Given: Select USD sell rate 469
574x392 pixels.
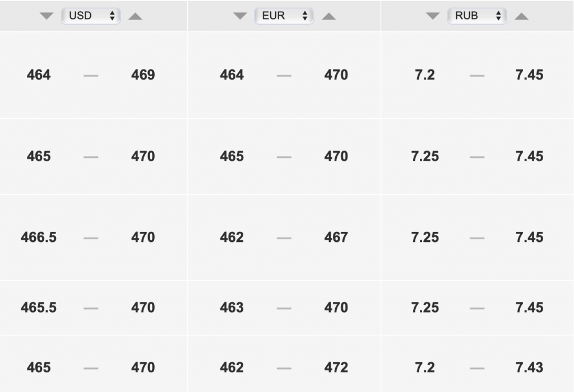Looking at the screenshot, I should point(143,74).
